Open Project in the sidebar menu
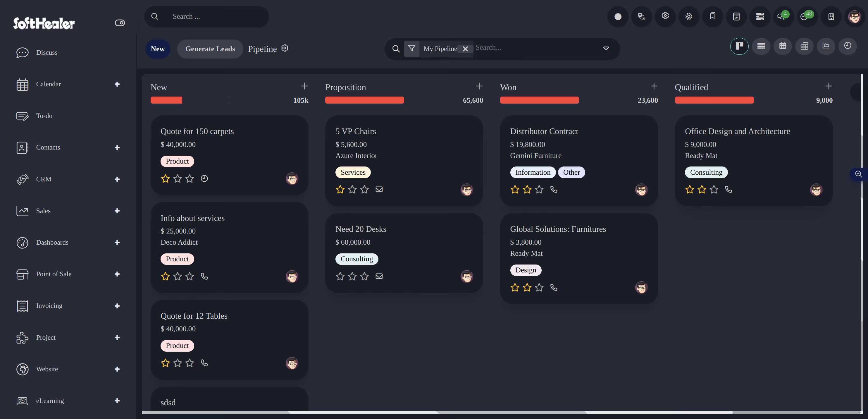The height and width of the screenshot is (419, 868). 46,338
